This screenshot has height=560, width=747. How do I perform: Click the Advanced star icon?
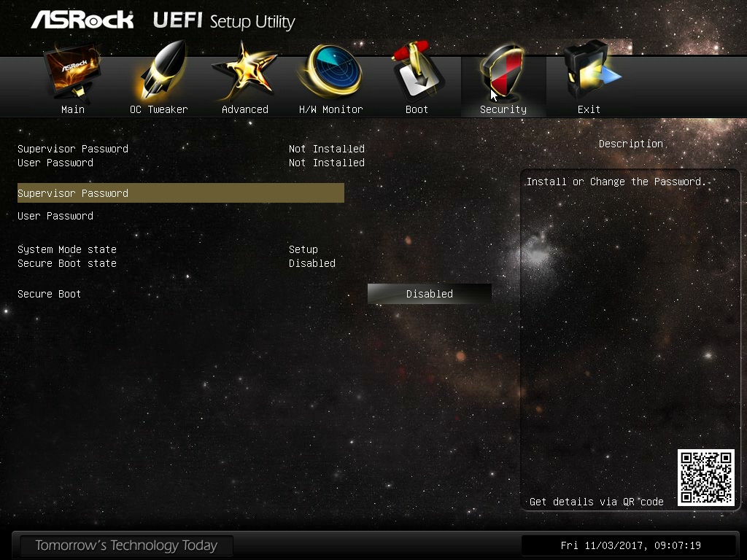click(x=244, y=71)
